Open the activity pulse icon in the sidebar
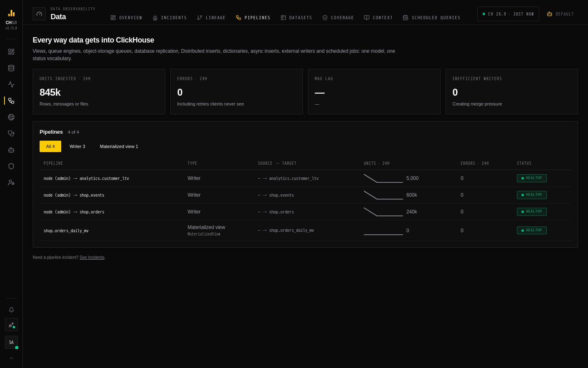588x368 pixels. (x=11, y=85)
